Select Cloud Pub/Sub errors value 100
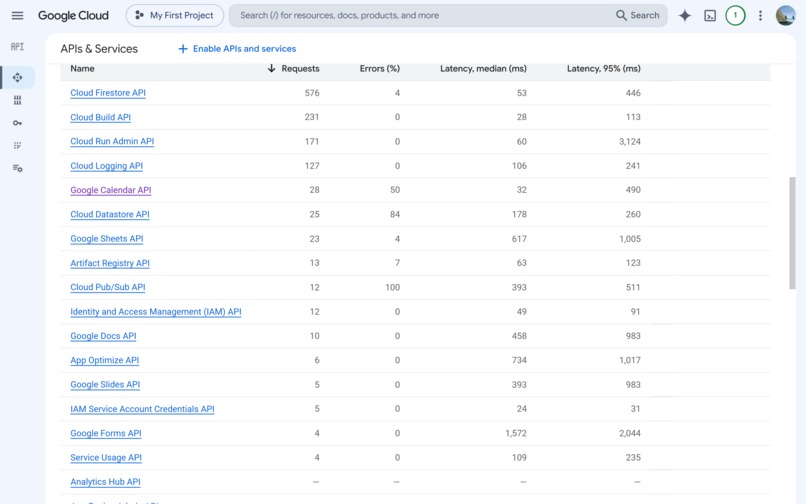 tap(393, 287)
